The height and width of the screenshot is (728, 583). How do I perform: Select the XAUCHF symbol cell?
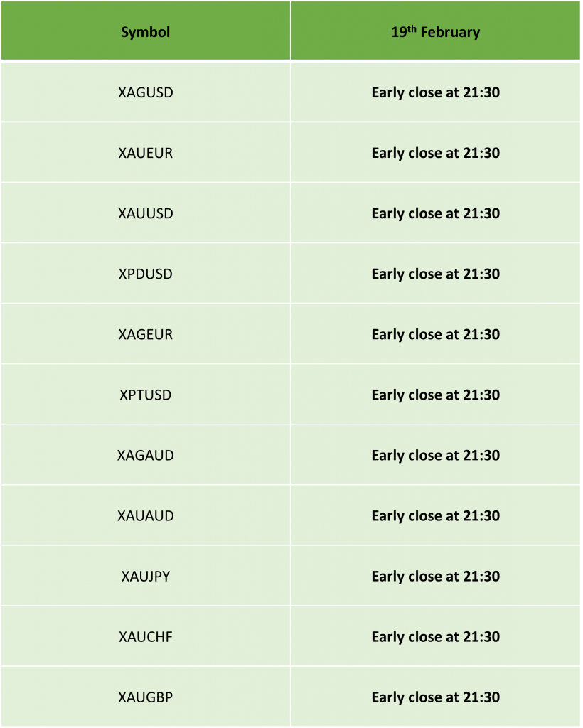pos(145,636)
